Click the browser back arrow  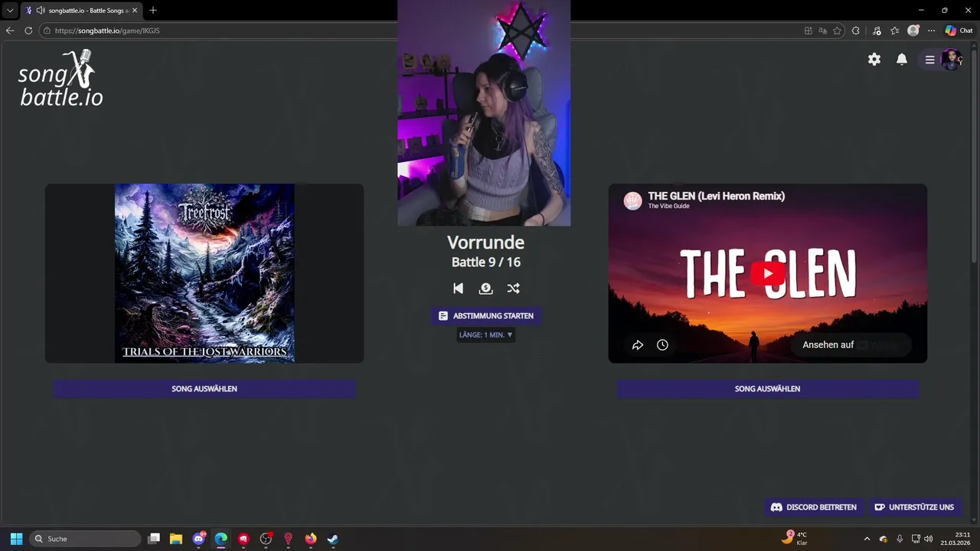click(x=10, y=31)
